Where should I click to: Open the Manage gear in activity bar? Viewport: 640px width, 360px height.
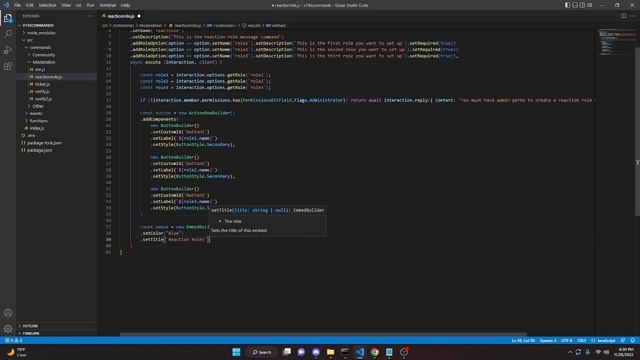point(8,328)
